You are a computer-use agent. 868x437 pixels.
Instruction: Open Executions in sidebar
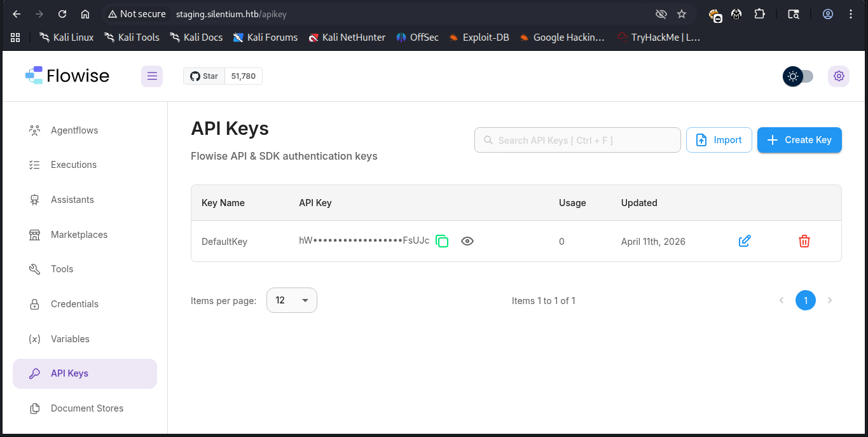(85, 165)
